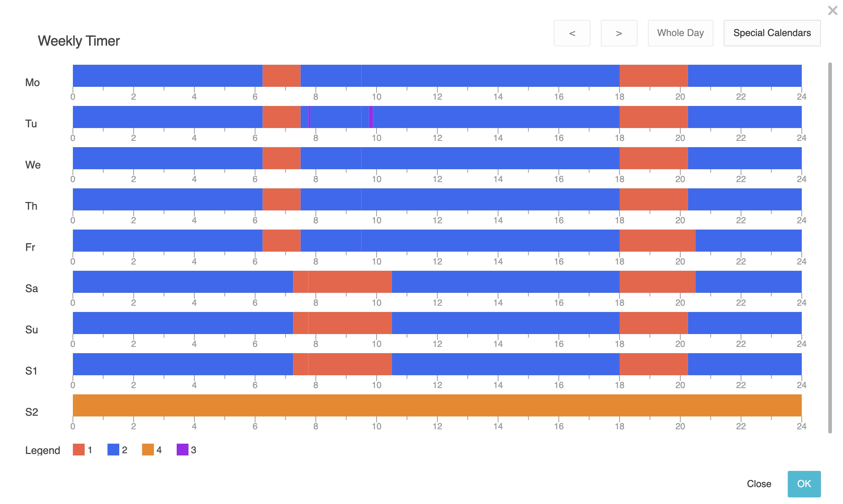
Task: Click the previous arrow navigation button
Action: (572, 33)
